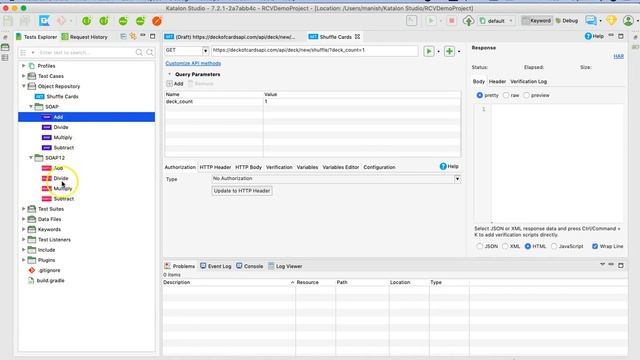Select the HTML radio button
The width and height of the screenshot is (640, 360).
click(528, 246)
